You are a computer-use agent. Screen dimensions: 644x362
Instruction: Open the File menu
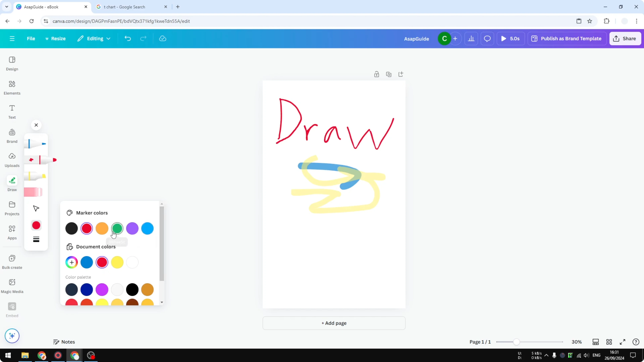coord(31,38)
